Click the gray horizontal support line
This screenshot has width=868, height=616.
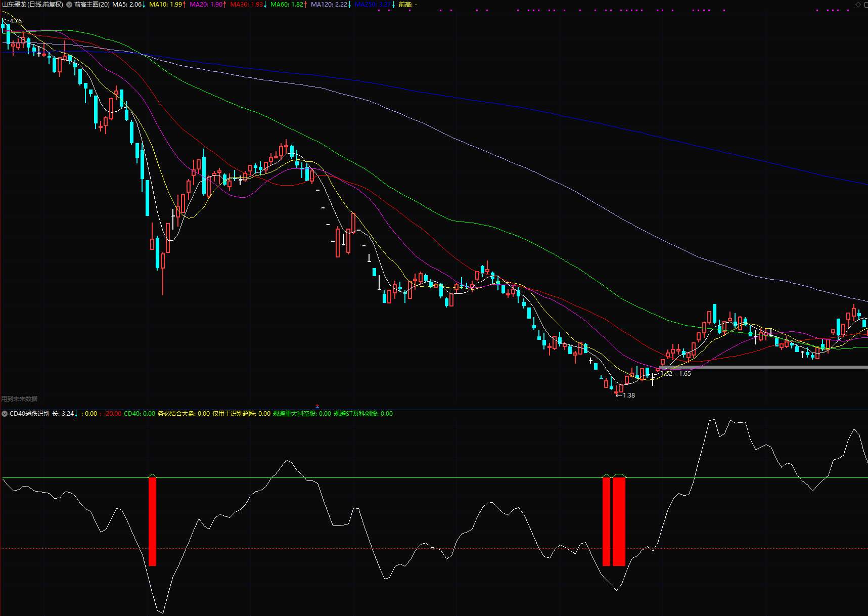(x=763, y=367)
